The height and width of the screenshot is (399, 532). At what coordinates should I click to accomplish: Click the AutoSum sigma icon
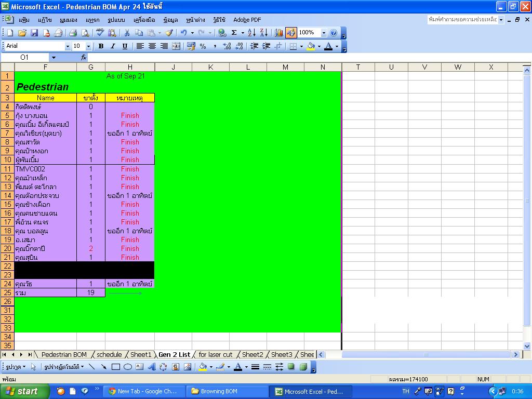point(234,33)
